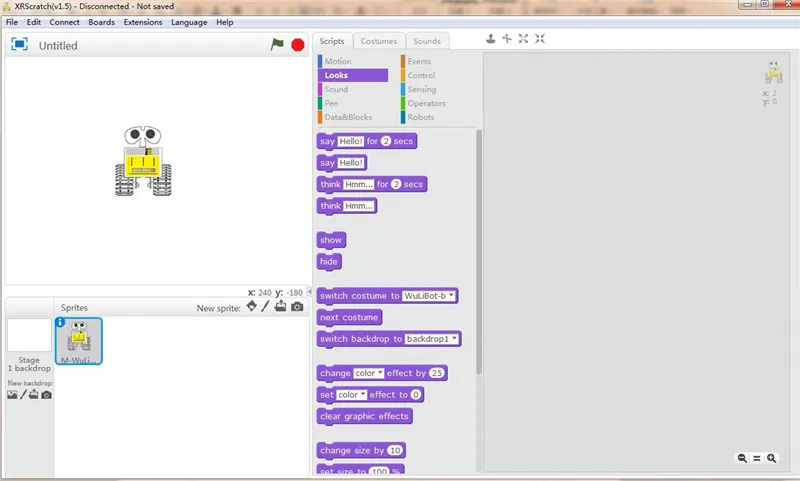Viewport: 800px width, 481px height.
Task: Edit the Hello! text in the plain say block
Action: pos(351,163)
